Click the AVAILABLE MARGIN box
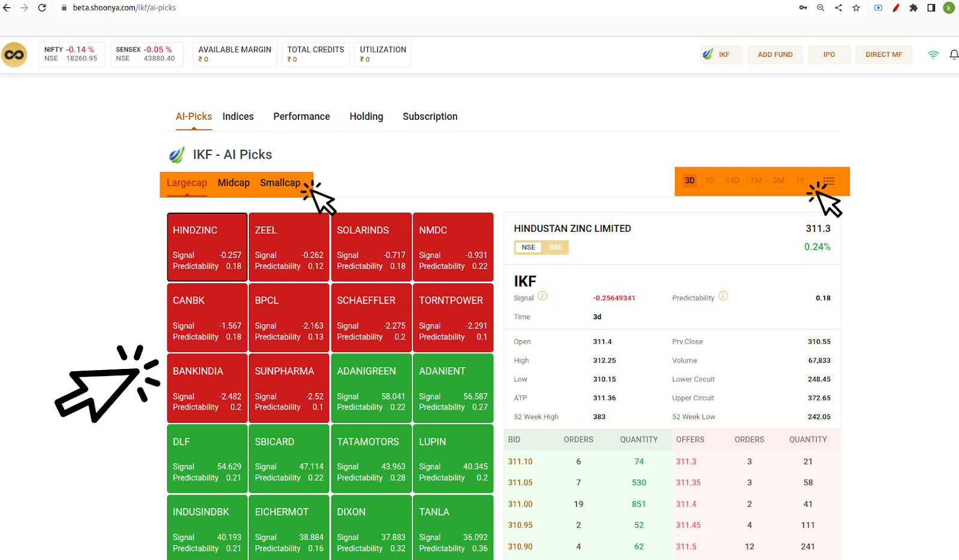The image size is (959, 560). click(235, 54)
